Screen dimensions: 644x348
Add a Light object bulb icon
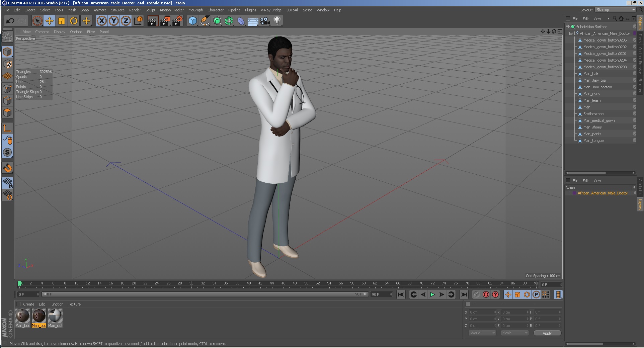click(277, 21)
